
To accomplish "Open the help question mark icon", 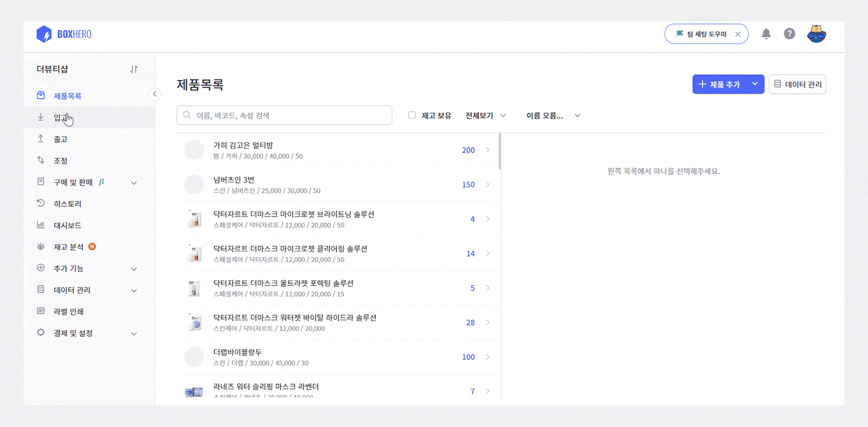I will [x=789, y=34].
